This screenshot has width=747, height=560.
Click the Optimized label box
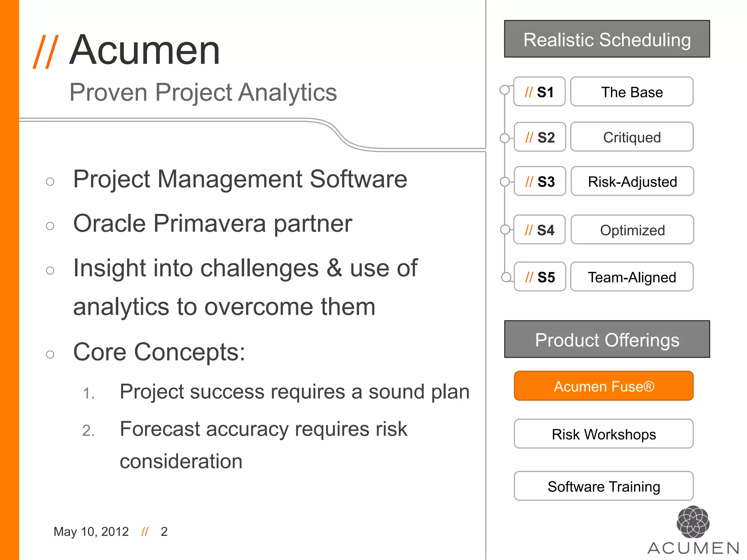pos(632,230)
